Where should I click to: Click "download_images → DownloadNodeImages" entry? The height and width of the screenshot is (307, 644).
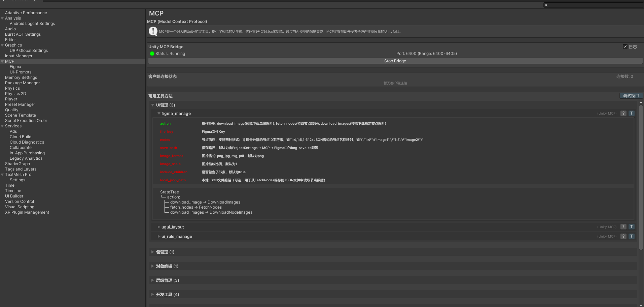coord(211,212)
